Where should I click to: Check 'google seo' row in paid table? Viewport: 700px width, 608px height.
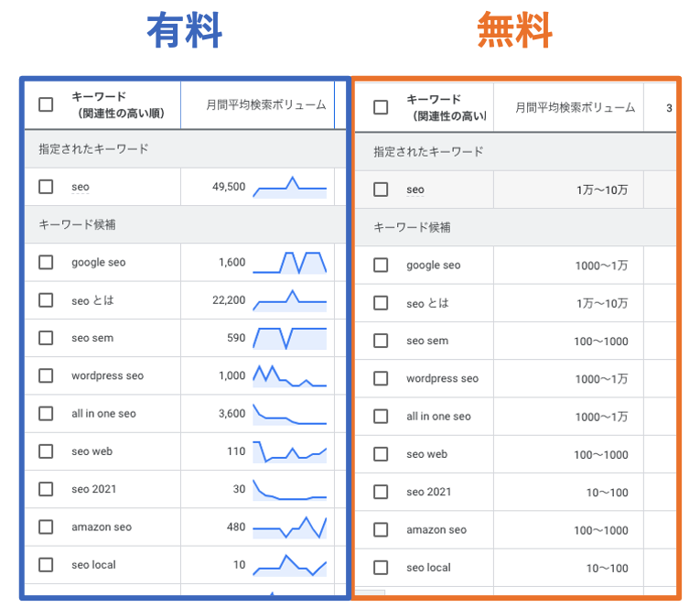click(46, 262)
